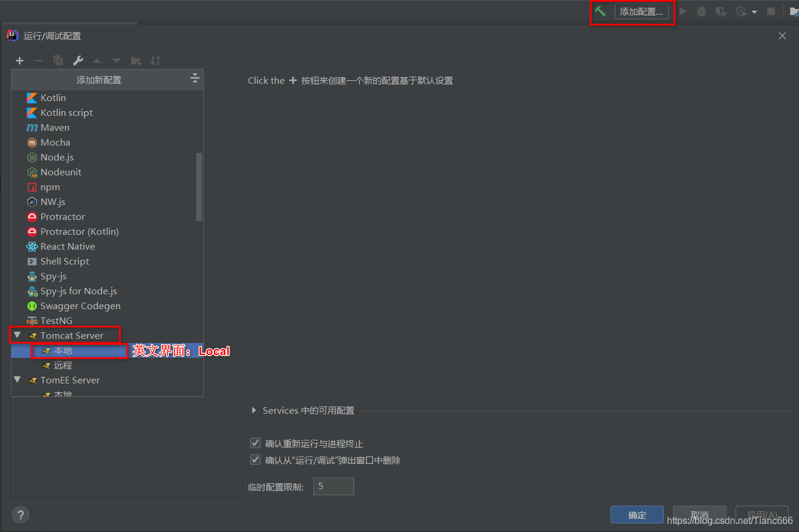
Task: Click the Stop square icon in the top toolbar
Action: click(771, 11)
